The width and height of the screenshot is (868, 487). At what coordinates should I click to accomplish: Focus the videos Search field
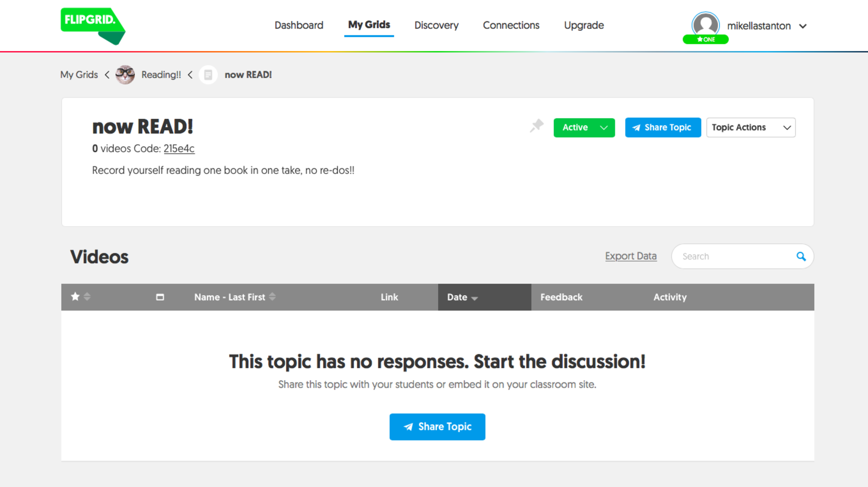(x=735, y=256)
